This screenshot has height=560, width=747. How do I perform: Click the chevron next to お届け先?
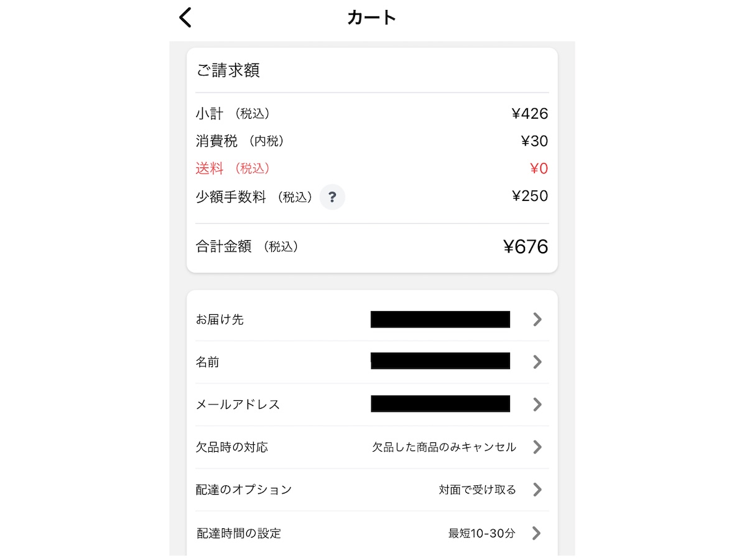tap(536, 319)
